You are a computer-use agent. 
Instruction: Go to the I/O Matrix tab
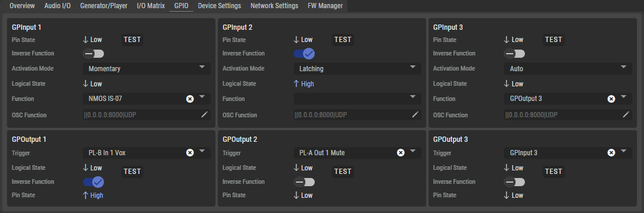click(x=151, y=6)
